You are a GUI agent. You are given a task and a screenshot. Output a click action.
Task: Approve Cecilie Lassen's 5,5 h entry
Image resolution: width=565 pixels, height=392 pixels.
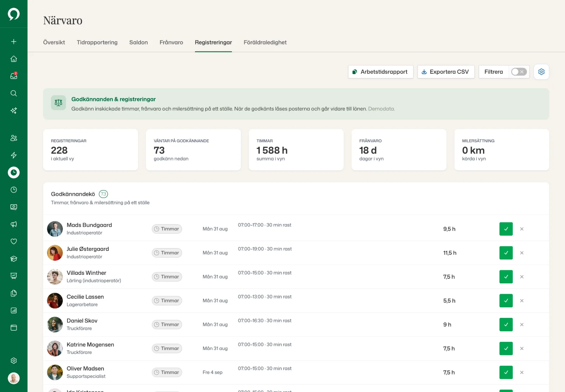[506, 301]
